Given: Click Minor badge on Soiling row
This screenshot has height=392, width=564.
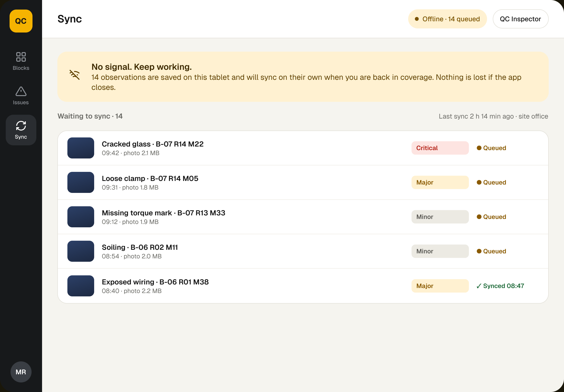Looking at the screenshot, I should [x=440, y=251].
